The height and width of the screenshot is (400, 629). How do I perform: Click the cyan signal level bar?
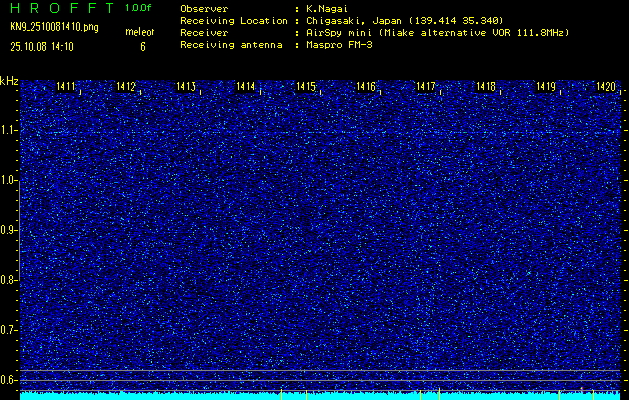[x=320, y=396]
